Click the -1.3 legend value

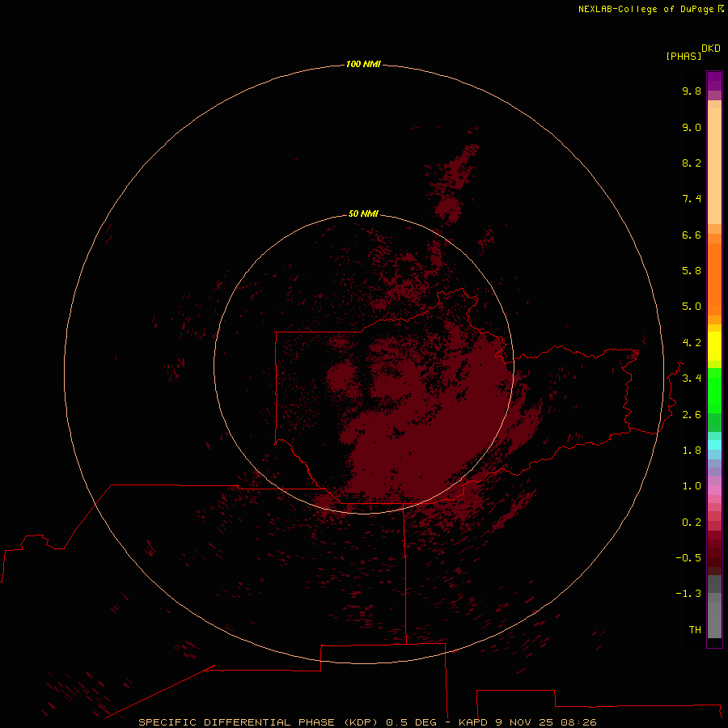pyautogui.click(x=688, y=594)
